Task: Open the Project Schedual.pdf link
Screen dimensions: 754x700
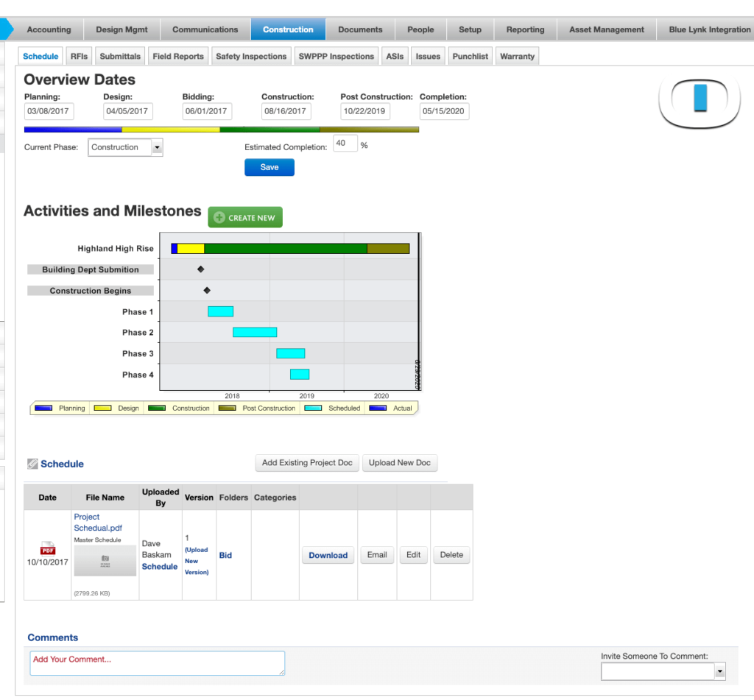Action: coord(98,522)
